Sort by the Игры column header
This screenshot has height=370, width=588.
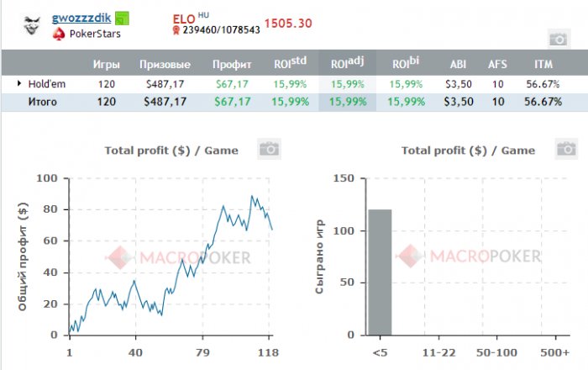(x=106, y=64)
